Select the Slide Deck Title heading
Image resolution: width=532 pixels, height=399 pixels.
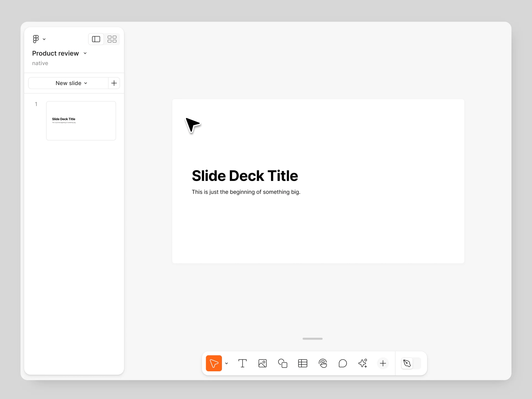[x=245, y=176]
